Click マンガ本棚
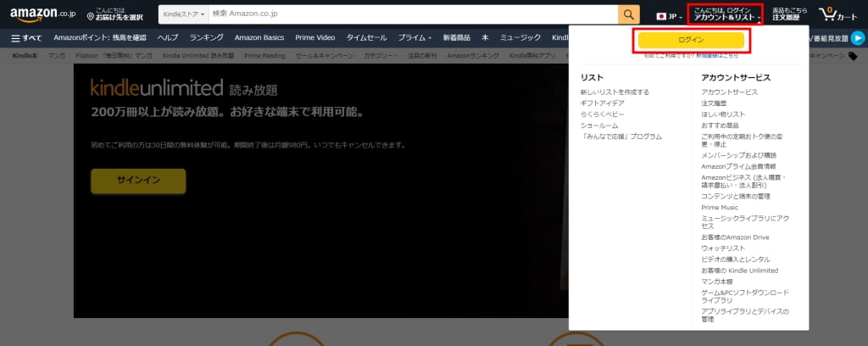868x346 pixels. [x=717, y=282]
